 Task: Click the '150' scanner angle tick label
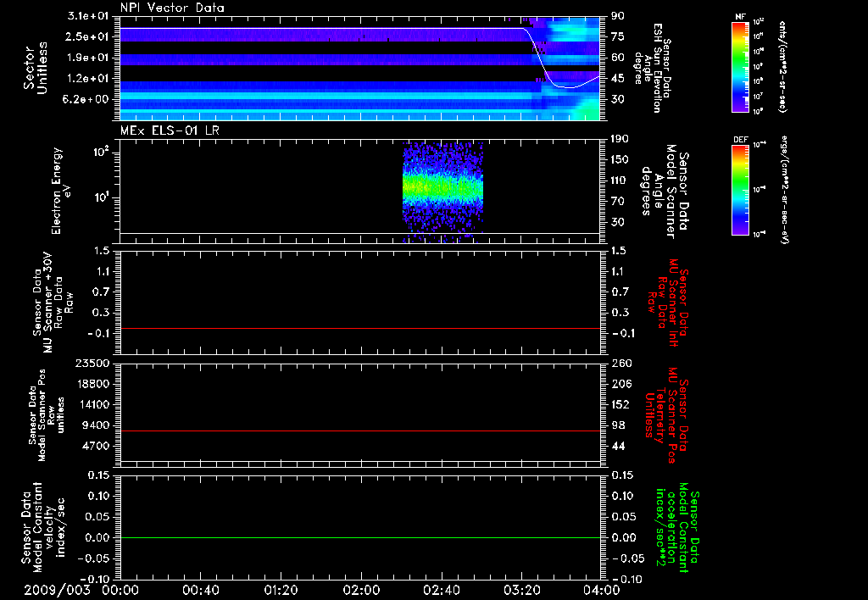(620, 160)
